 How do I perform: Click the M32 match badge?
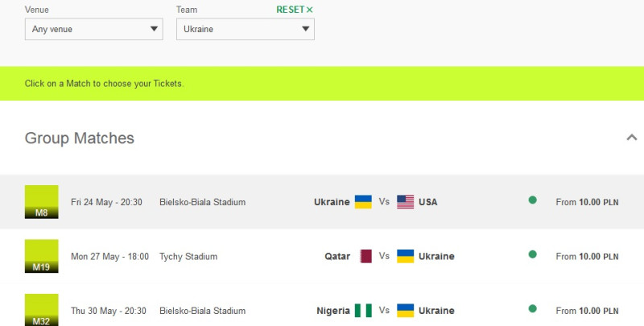tap(42, 310)
